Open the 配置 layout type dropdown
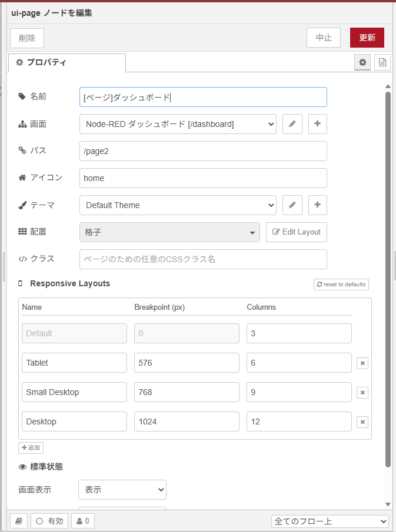 (169, 232)
